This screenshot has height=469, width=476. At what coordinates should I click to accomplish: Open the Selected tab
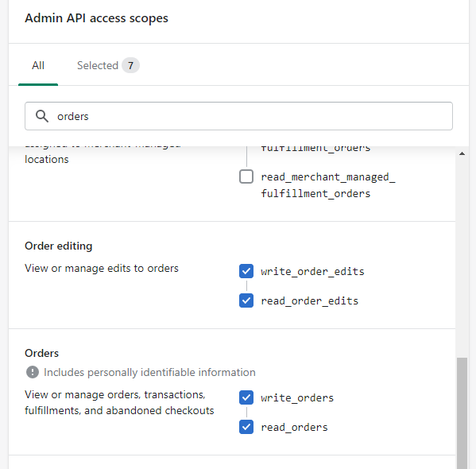(98, 65)
